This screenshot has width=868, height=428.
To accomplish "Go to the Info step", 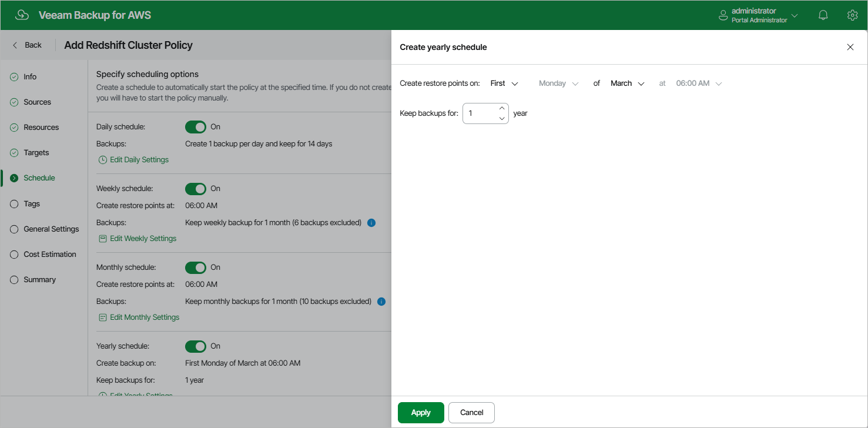I will click(x=30, y=77).
